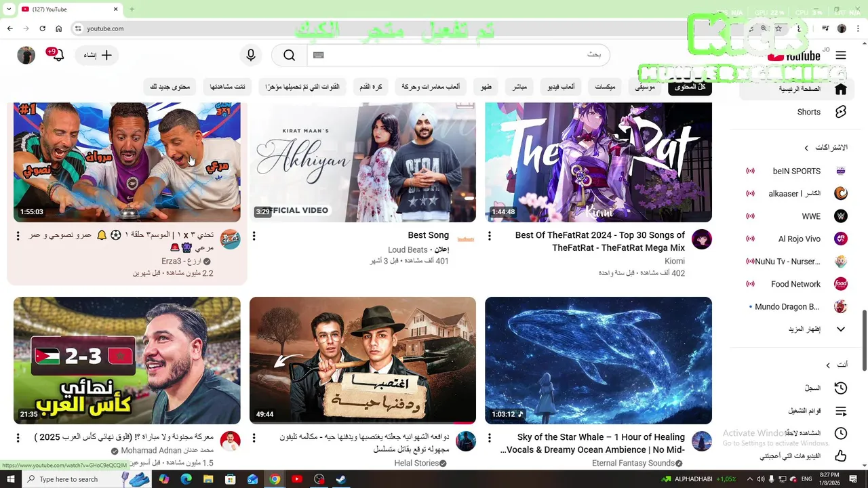
Task: Open the tab search dropdown arrow in Chrome
Action: pos(9,9)
